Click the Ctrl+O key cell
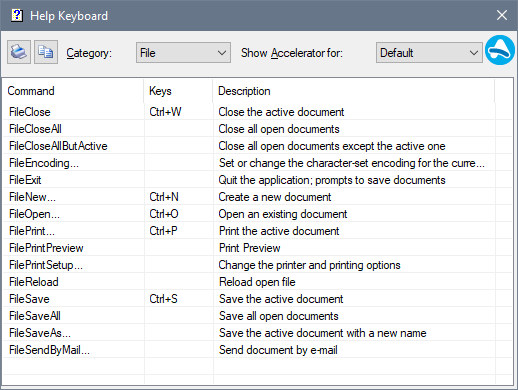The image size is (518, 390). 164,214
